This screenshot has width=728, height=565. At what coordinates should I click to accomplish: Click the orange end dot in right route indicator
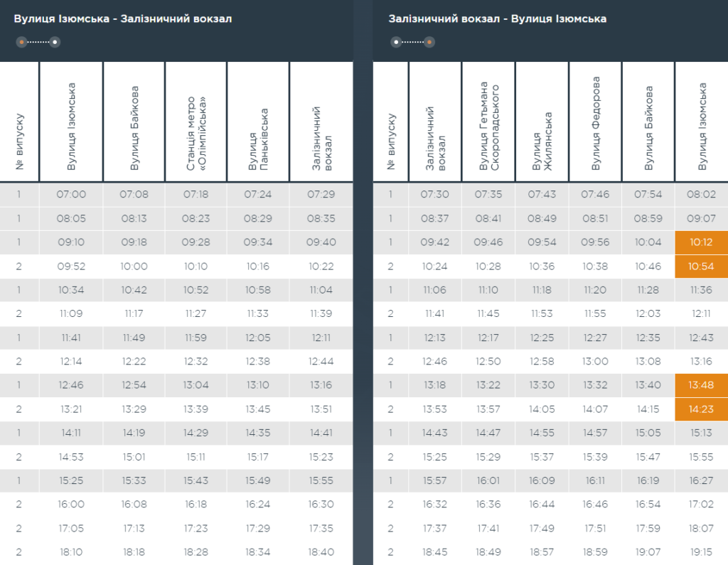click(429, 43)
